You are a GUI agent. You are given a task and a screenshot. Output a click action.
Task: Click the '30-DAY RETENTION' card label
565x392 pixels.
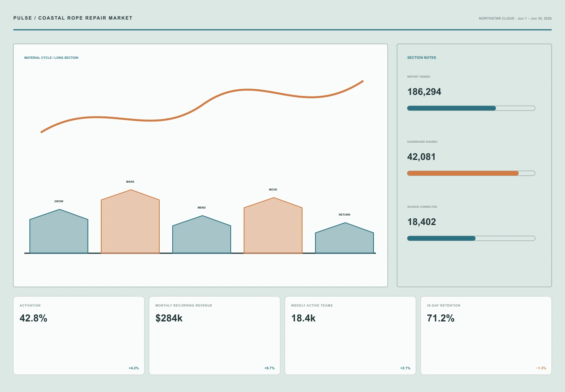[444, 305]
